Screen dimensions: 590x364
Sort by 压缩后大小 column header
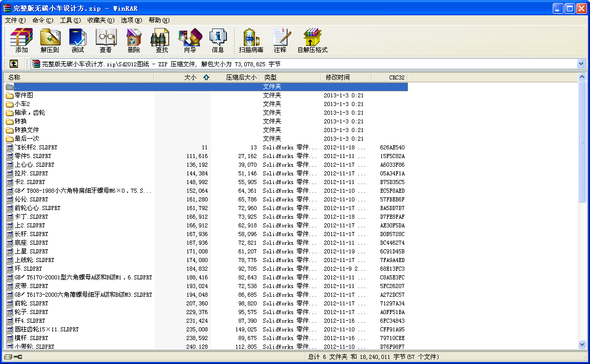pyautogui.click(x=236, y=77)
